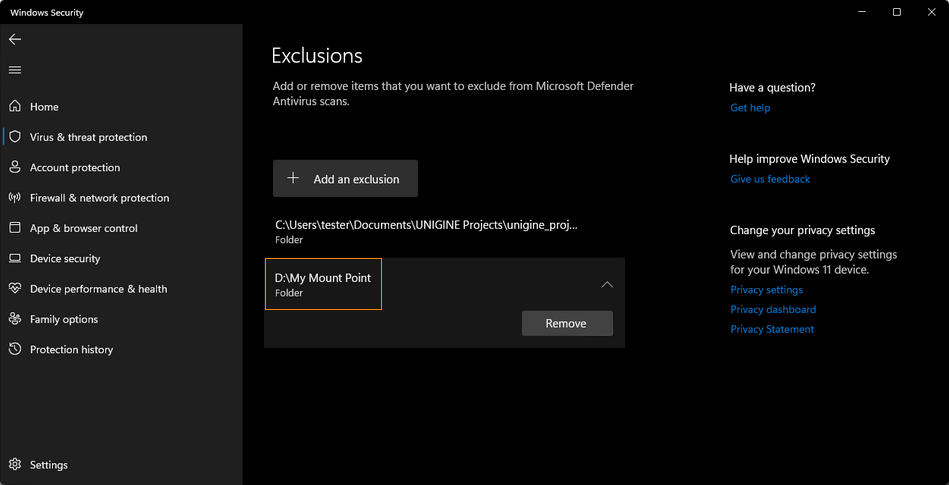Click the Virus & threat protection shield icon

pyautogui.click(x=15, y=137)
